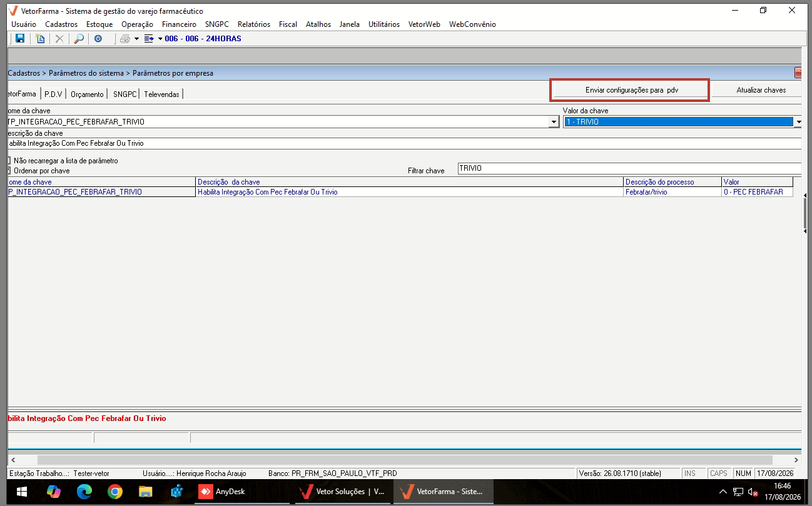Click the Save (floppy disk) toolbar icon

pyautogui.click(x=20, y=39)
